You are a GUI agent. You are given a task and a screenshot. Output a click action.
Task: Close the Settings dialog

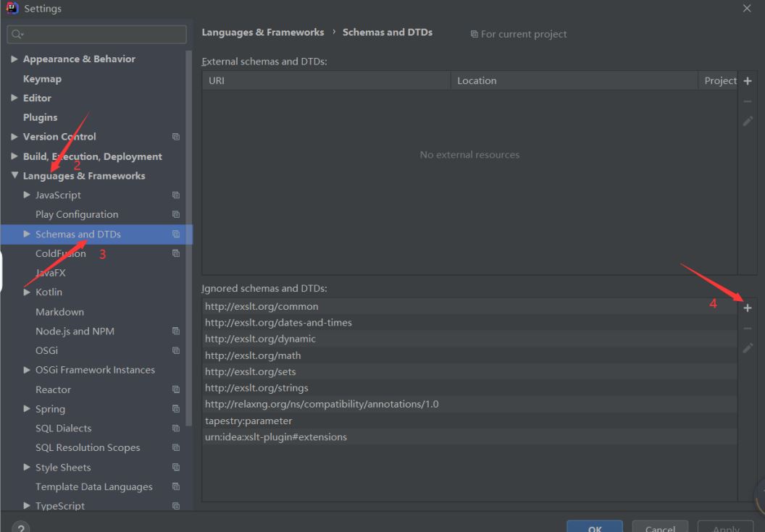click(x=747, y=8)
